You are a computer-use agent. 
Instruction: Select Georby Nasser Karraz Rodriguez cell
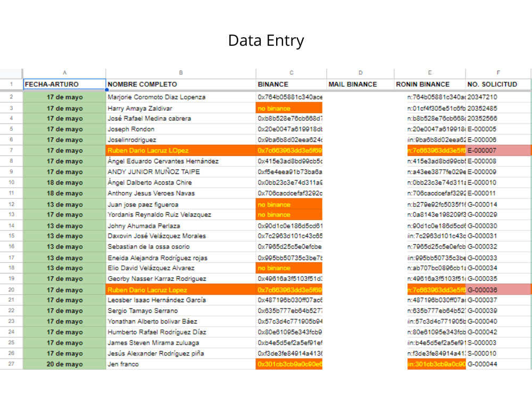181,279
